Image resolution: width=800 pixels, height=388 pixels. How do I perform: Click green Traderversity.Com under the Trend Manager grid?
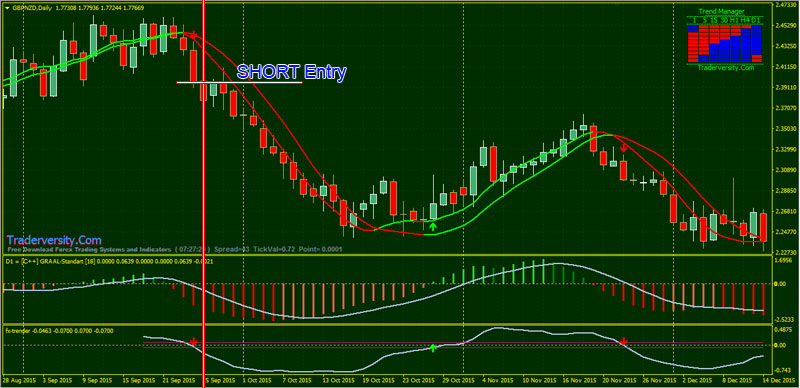[725, 67]
